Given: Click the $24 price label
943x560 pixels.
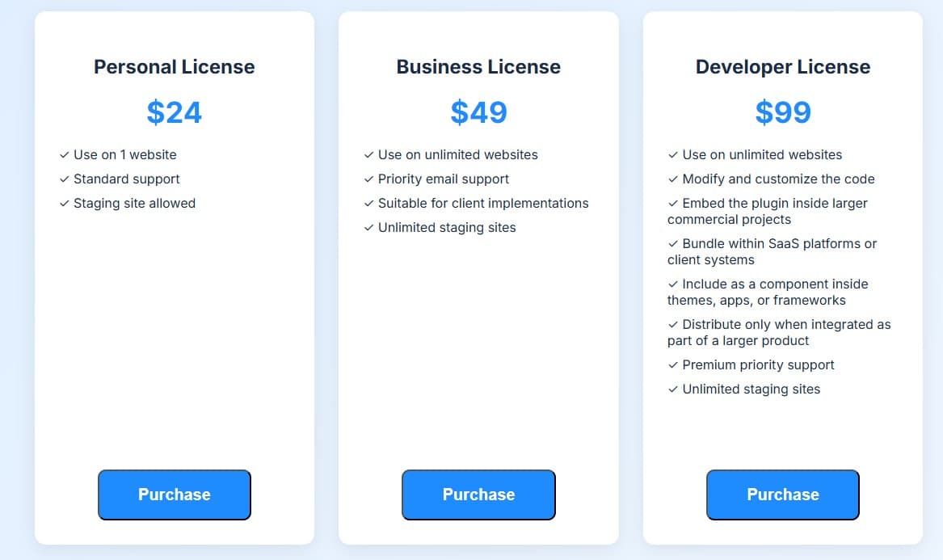Looking at the screenshot, I should click(175, 112).
